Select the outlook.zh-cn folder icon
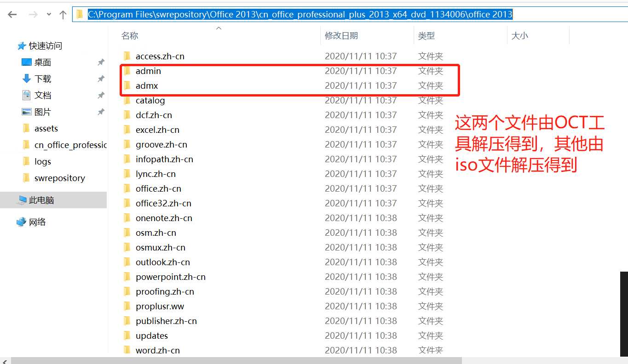628x364 pixels. pyautogui.click(x=127, y=262)
